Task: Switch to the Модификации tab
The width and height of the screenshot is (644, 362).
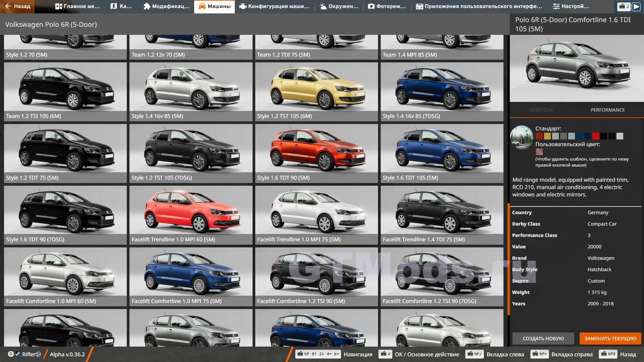Action: 166,7
